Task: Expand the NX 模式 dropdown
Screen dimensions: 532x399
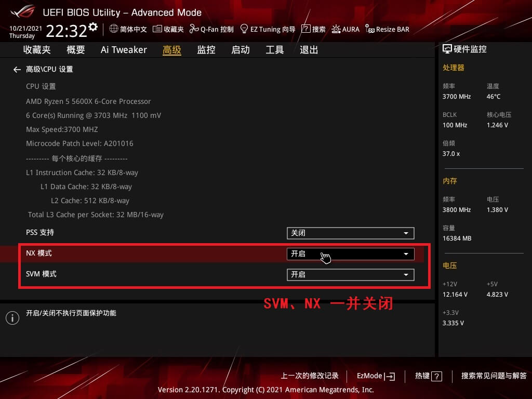Action: (x=350, y=254)
